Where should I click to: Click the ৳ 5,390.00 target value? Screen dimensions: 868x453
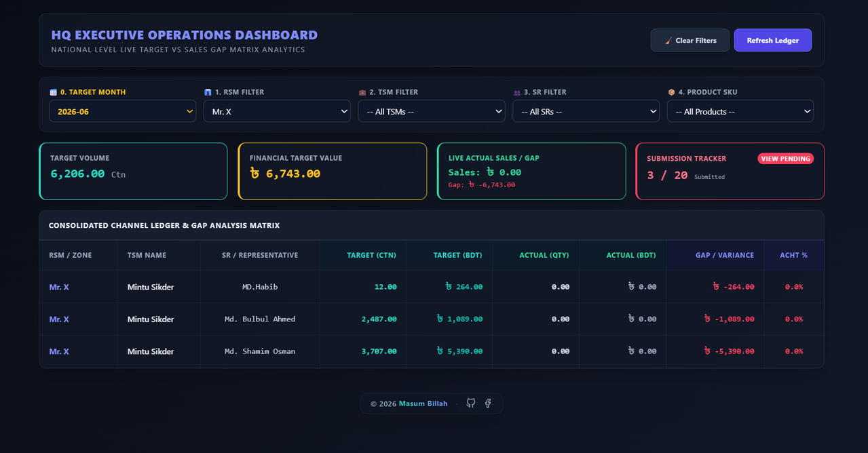459,351
